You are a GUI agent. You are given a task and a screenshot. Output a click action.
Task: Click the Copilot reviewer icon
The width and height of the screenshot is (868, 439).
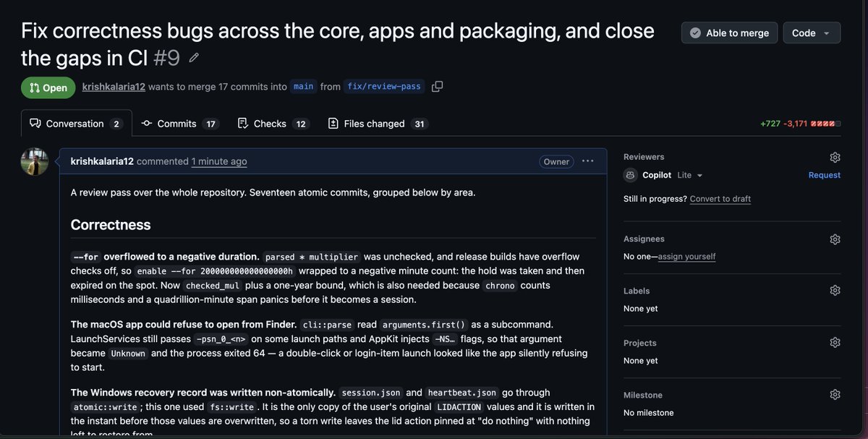click(631, 175)
